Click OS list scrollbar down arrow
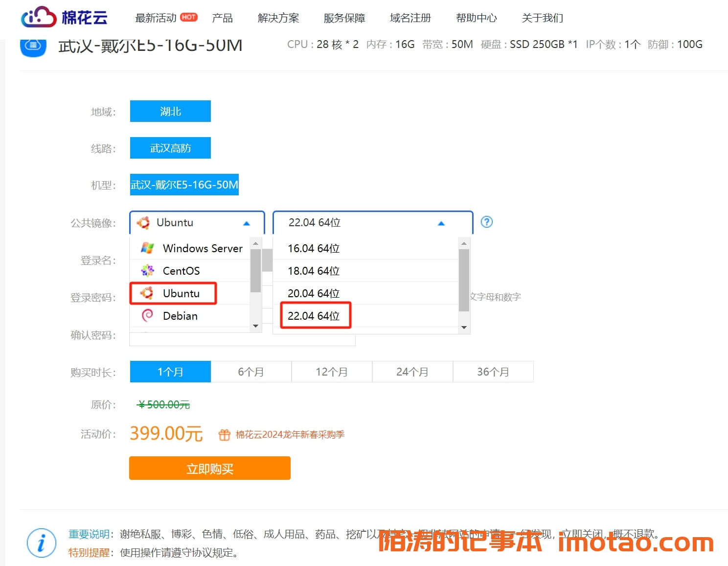This screenshot has height=566, width=728. click(x=255, y=326)
